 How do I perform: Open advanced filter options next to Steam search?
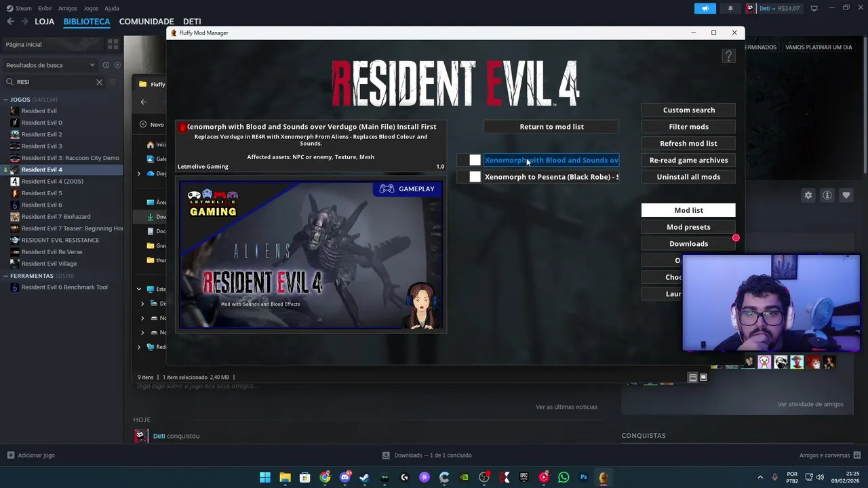point(113,82)
